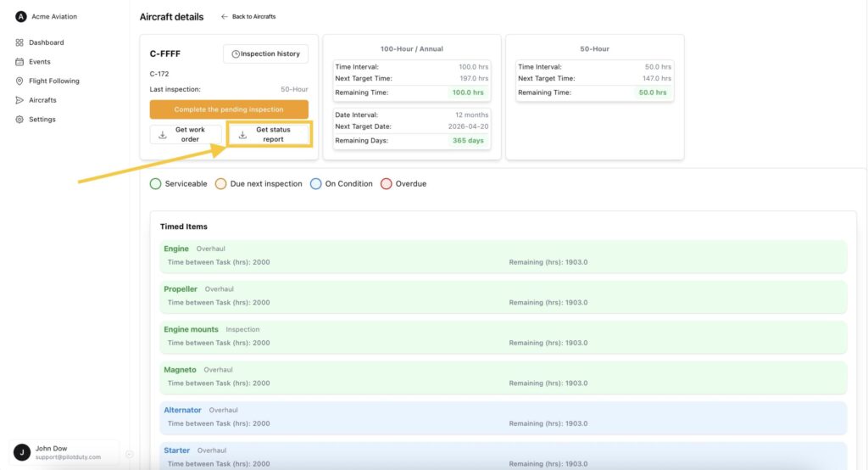Click the John Dow avatar icon

pos(22,452)
